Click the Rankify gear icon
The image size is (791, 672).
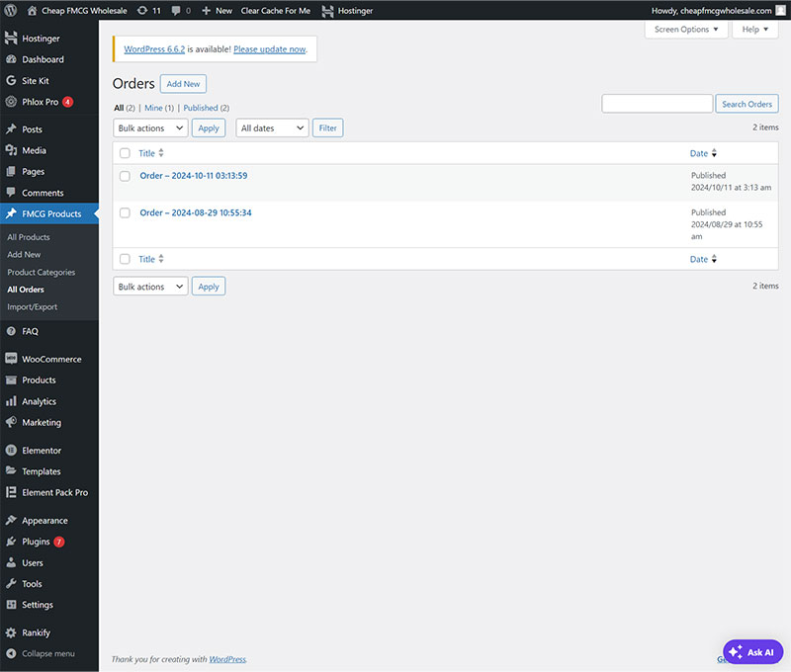pos(11,632)
